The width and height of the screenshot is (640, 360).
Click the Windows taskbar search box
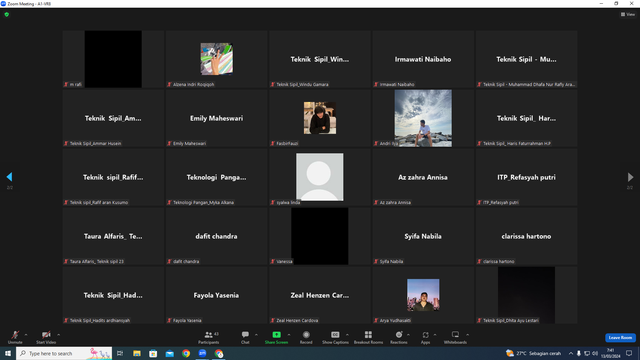click(64, 353)
